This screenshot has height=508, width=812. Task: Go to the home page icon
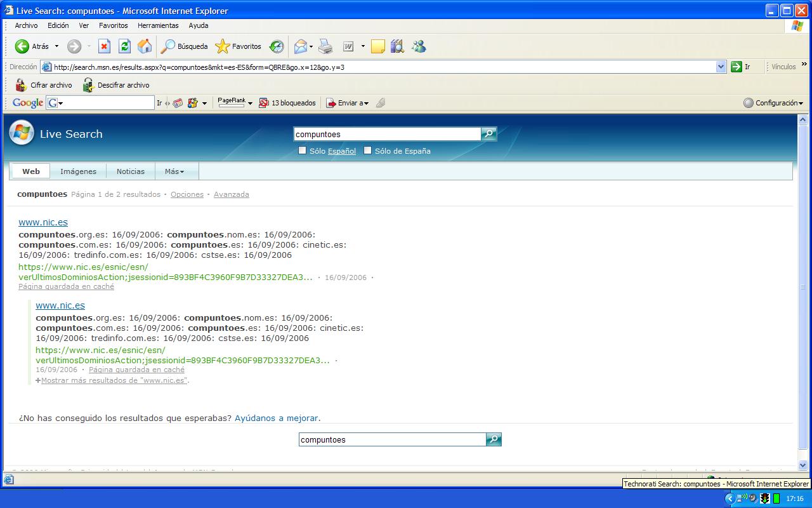coord(145,46)
